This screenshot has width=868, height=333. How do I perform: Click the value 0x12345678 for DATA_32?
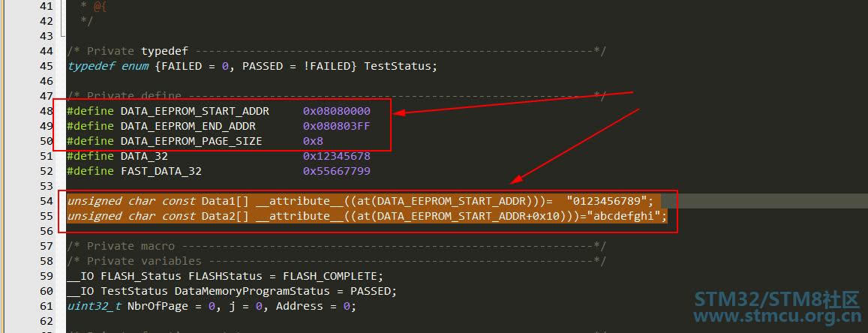pos(336,156)
